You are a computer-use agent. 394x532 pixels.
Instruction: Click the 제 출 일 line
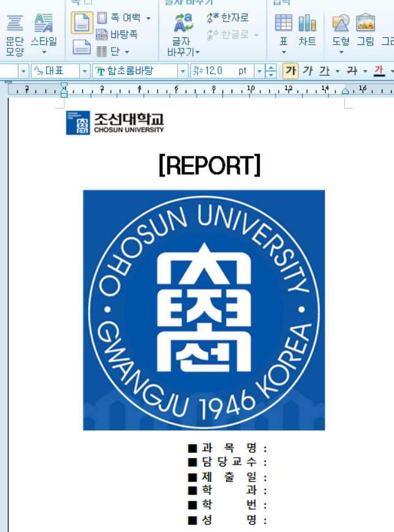(x=227, y=477)
